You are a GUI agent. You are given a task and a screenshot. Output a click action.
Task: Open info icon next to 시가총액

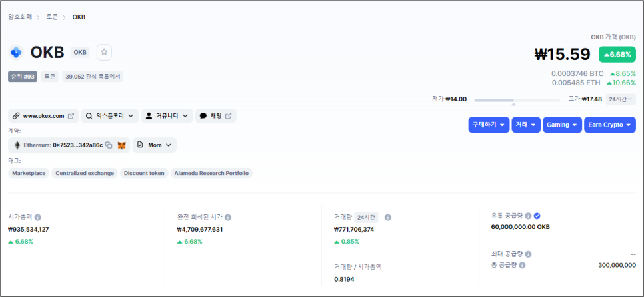coord(38,217)
